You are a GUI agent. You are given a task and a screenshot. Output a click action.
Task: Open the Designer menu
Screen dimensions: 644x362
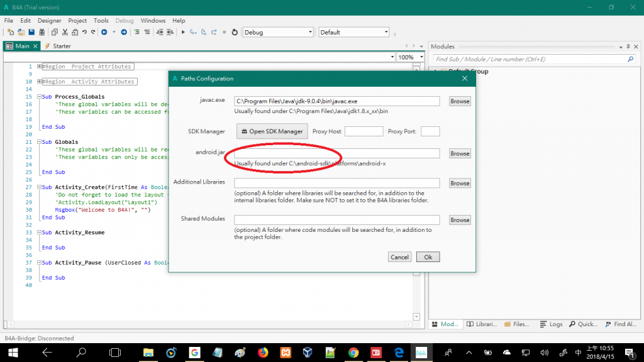click(x=49, y=21)
